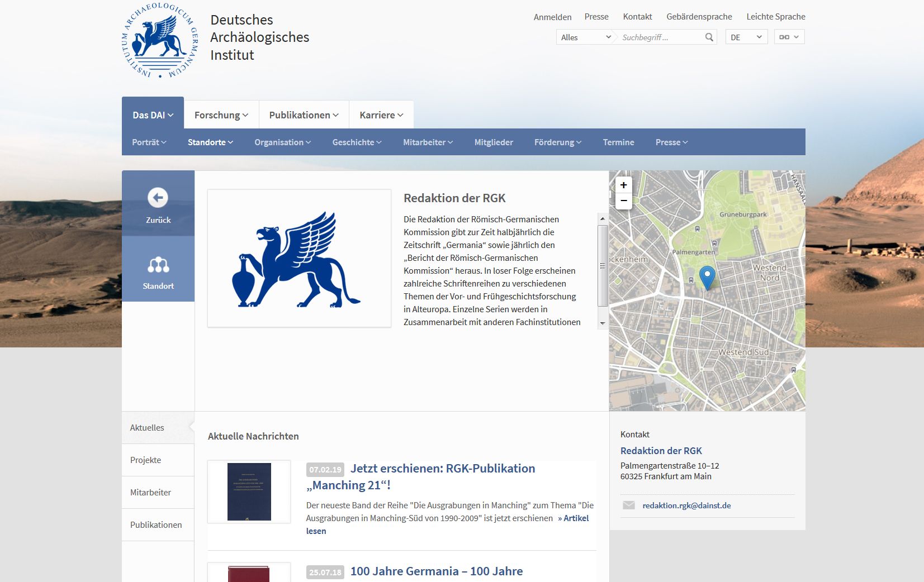The image size is (924, 582).
Task: Open the Gebärdensprache link
Action: click(699, 17)
